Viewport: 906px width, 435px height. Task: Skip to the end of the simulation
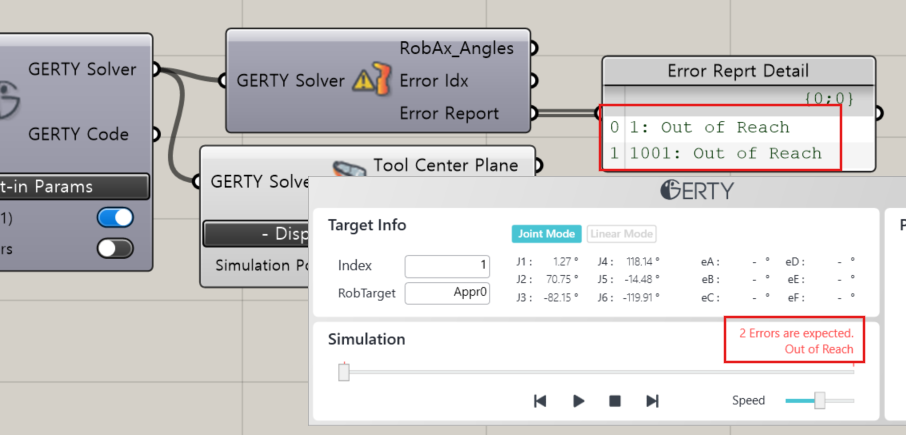tap(652, 401)
